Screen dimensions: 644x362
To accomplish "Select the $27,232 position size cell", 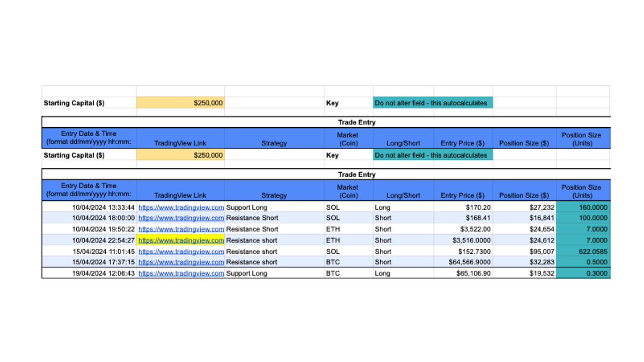I will coord(524,207).
